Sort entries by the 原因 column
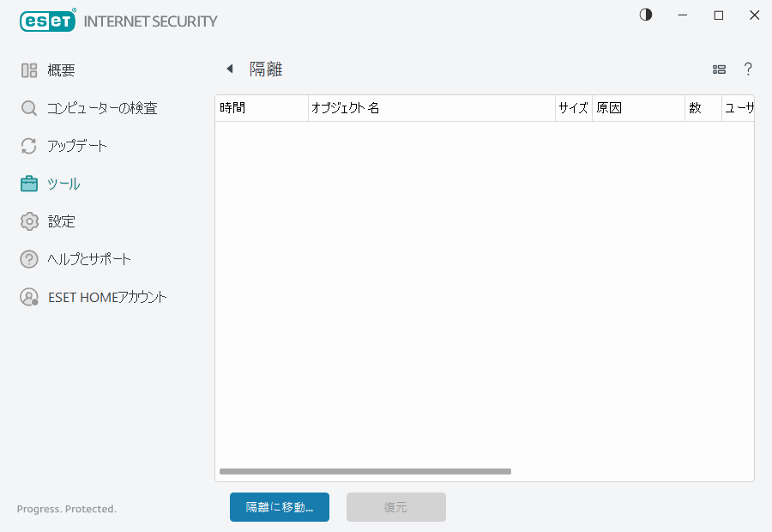 (x=635, y=108)
